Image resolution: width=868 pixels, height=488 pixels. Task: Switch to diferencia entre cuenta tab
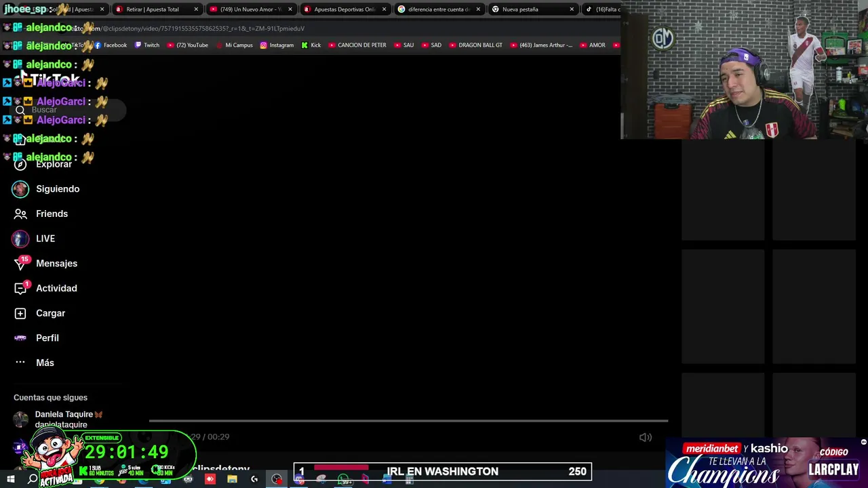click(439, 9)
